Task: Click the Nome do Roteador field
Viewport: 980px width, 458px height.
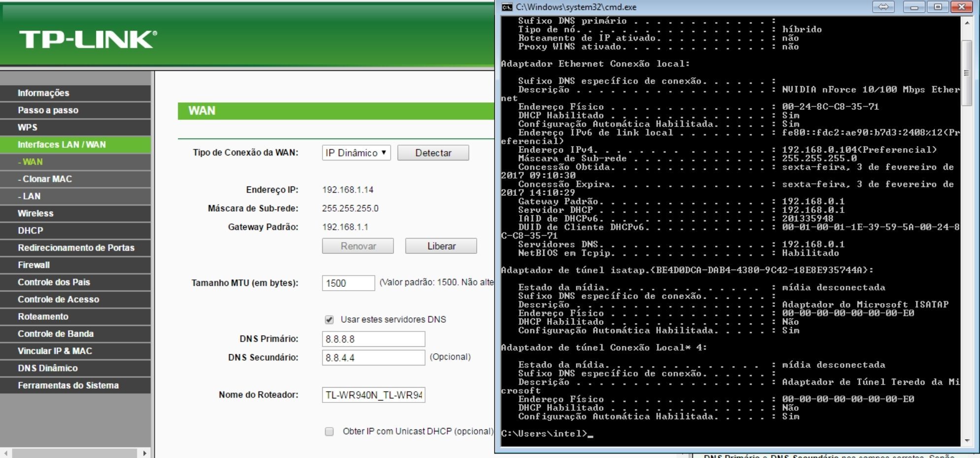Action: [374, 395]
